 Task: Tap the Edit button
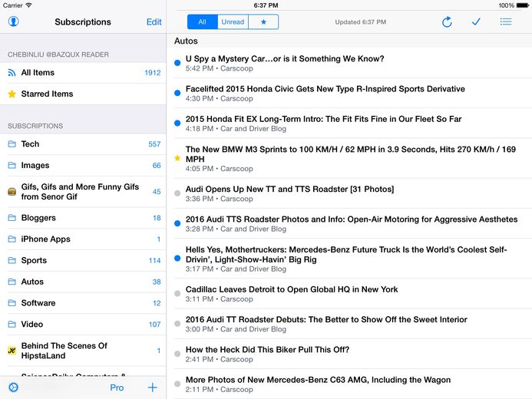154,21
